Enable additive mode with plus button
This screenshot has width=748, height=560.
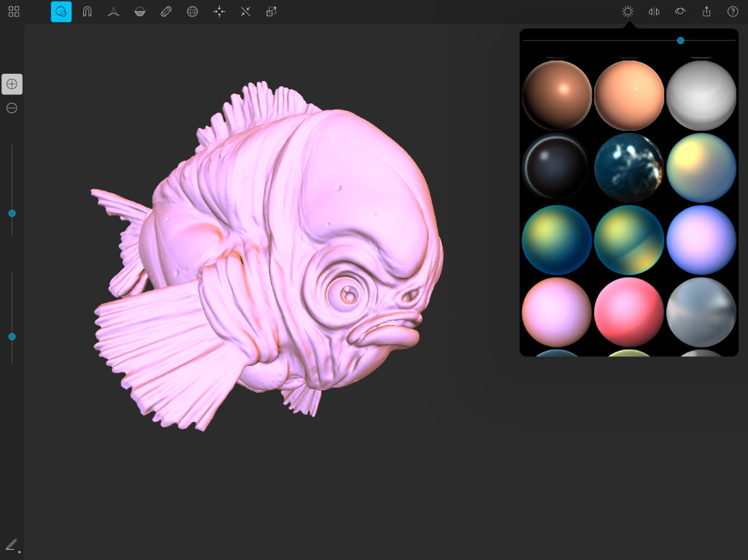coord(12,84)
